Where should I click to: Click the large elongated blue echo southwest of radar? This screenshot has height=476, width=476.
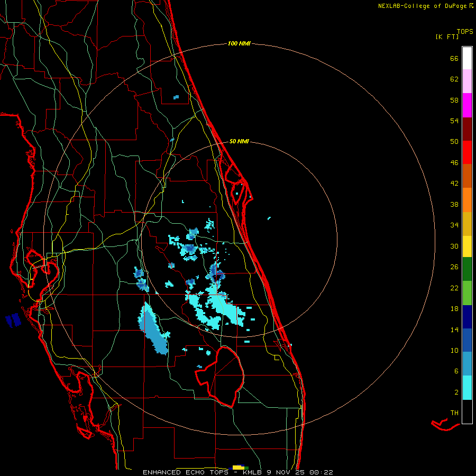154,328
